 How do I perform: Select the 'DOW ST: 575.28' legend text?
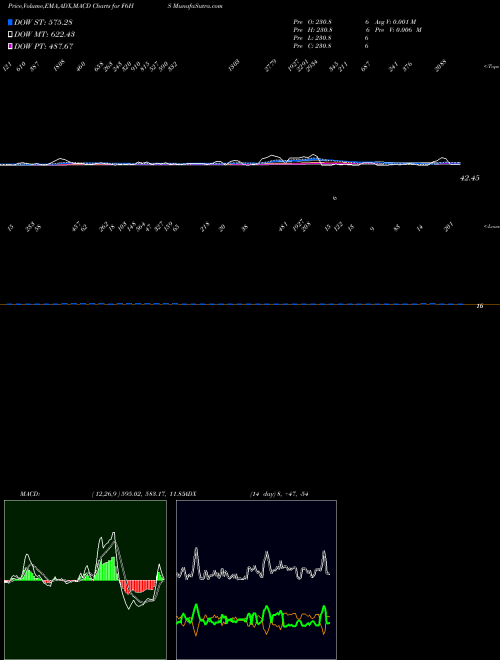[43, 22]
